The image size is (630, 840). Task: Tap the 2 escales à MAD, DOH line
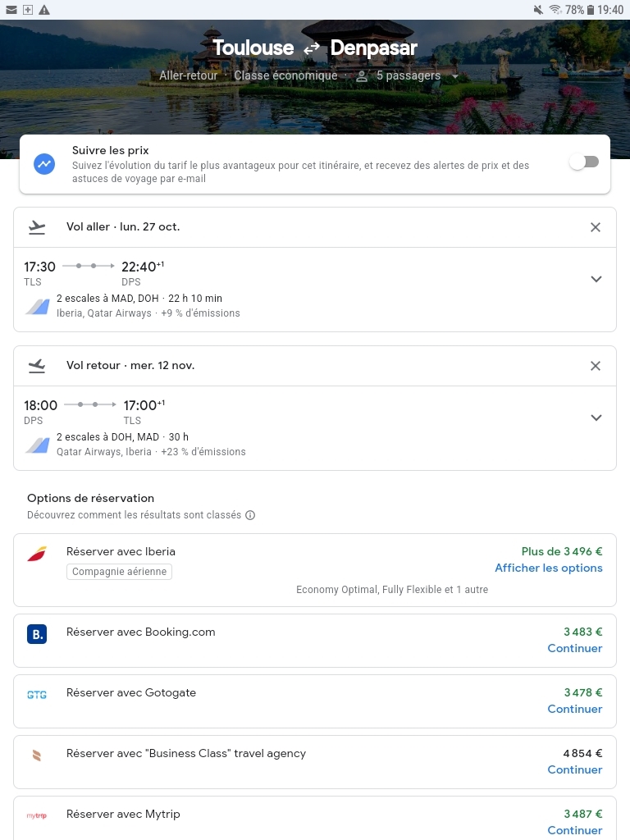click(x=139, y=298)
